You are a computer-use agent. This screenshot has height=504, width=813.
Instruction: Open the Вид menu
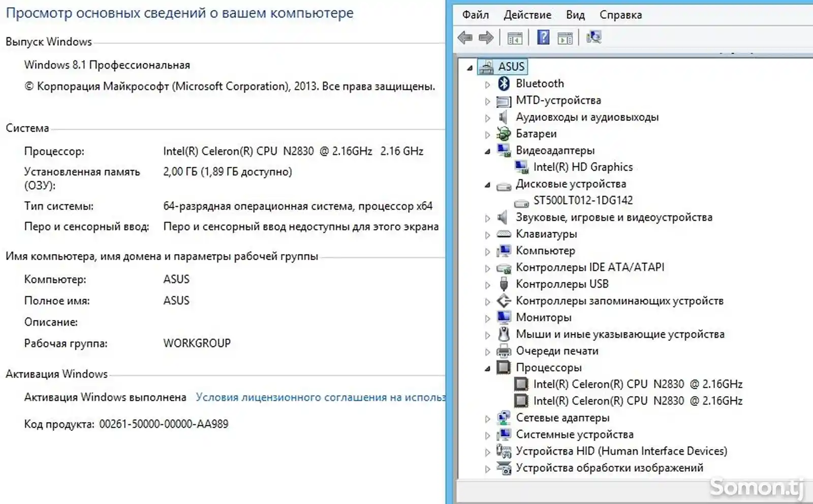575,15
